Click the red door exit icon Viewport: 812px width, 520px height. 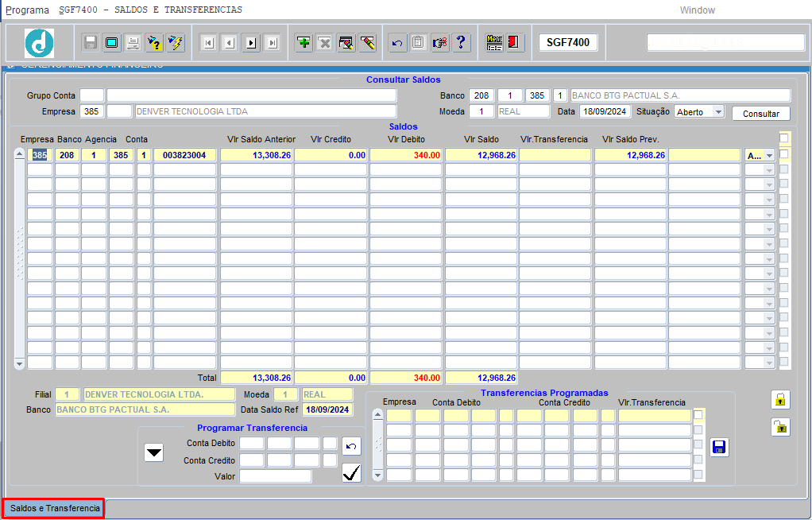(x=514, y=42)
